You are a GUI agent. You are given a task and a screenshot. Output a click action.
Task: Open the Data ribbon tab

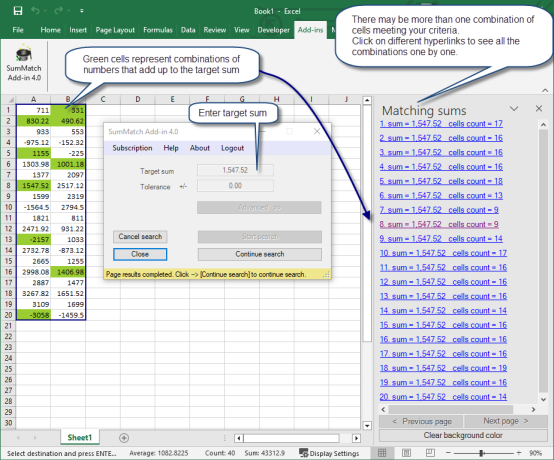pos(188,30)
